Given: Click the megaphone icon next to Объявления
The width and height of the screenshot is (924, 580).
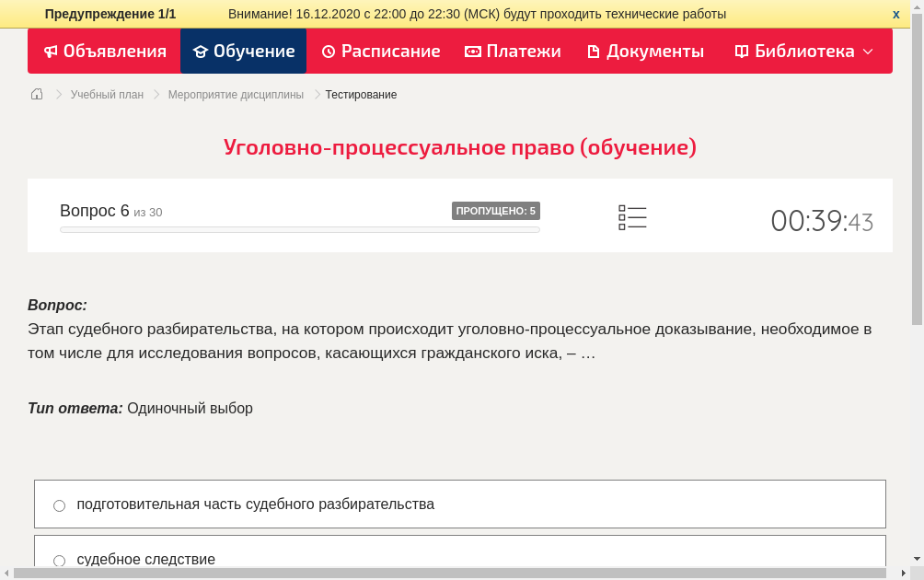Looking at the screenshot, I should (x=51, y=52).
